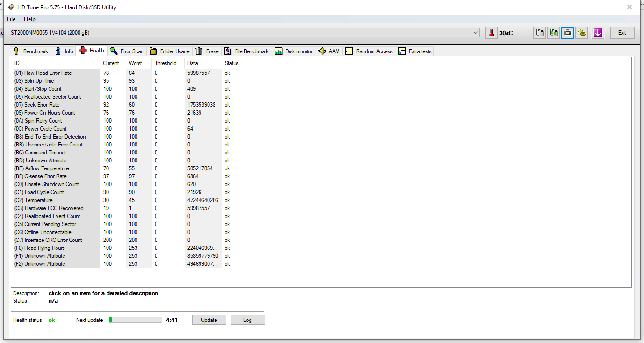The width and height of the screenshot is (644, 343).
Task: Click the 4:41 countdown timer text
Action: tap(172, 320)
